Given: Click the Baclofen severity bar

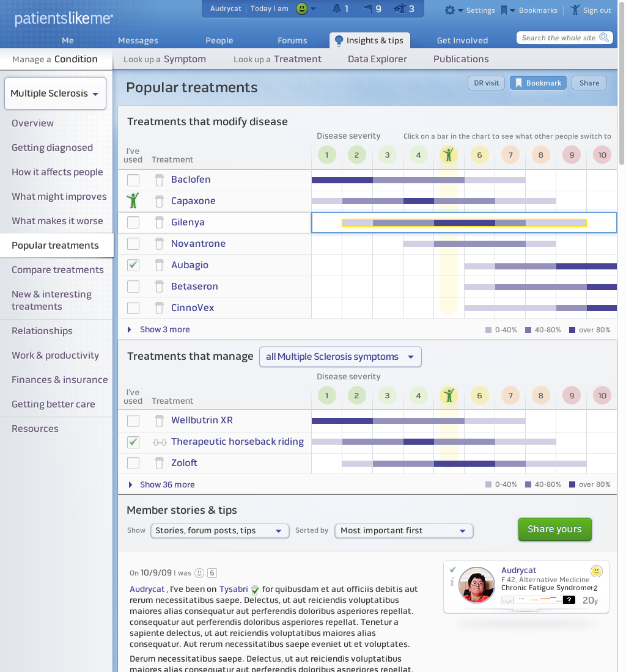Looking at the screenshot, I should tap(419, 180).
